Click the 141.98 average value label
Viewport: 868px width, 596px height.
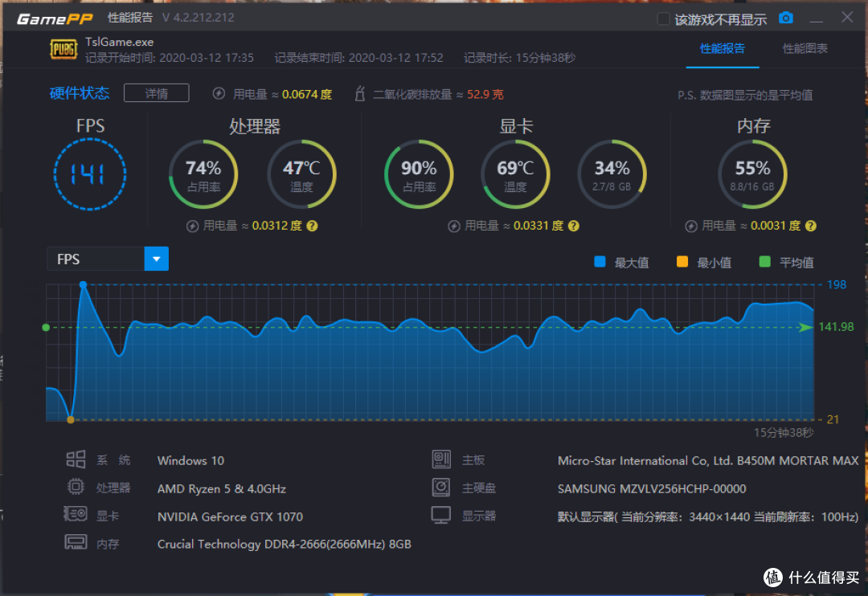(836, 327)
